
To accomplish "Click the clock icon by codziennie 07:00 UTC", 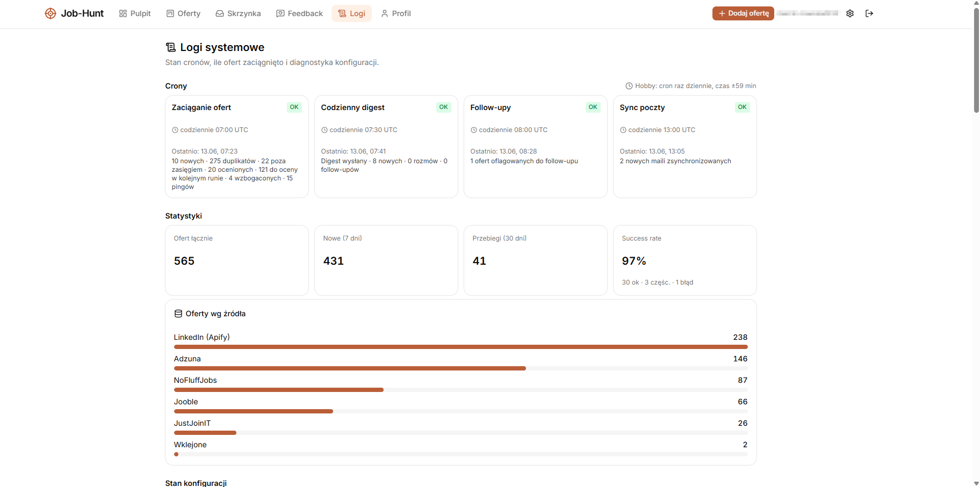I will [175, 130].
